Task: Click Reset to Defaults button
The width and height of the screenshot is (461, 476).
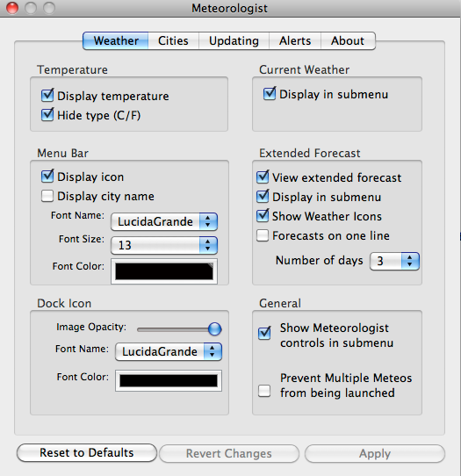Action: 87,452
